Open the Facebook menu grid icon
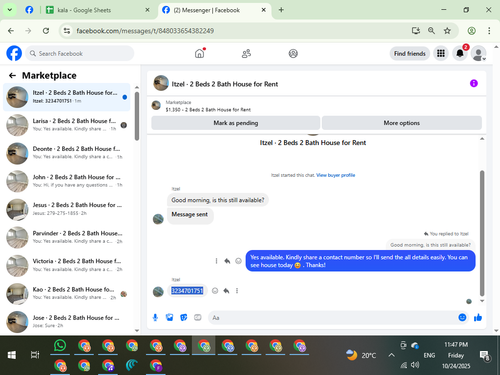500x375 pixels. tap(441, 53)
